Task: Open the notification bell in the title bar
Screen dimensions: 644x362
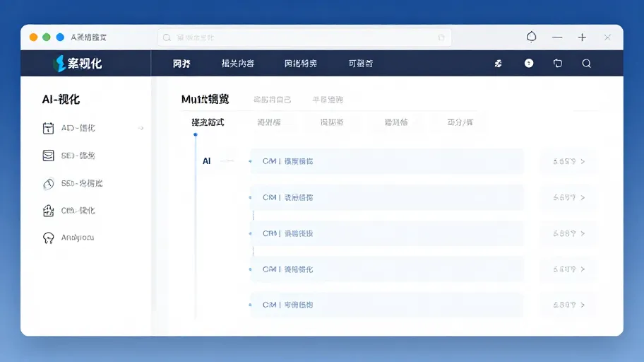Action: (x=532, y=37)
